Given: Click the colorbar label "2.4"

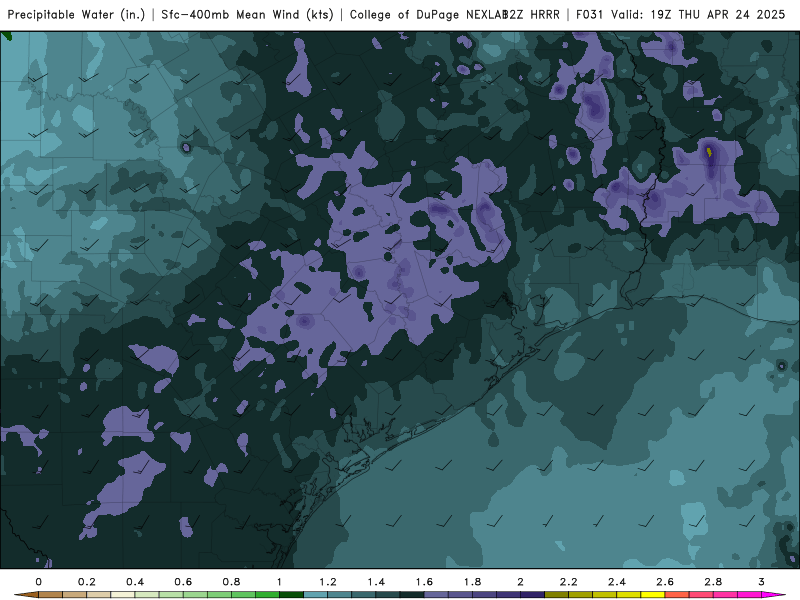Looking at the screenshot, I should pos(617,582).
